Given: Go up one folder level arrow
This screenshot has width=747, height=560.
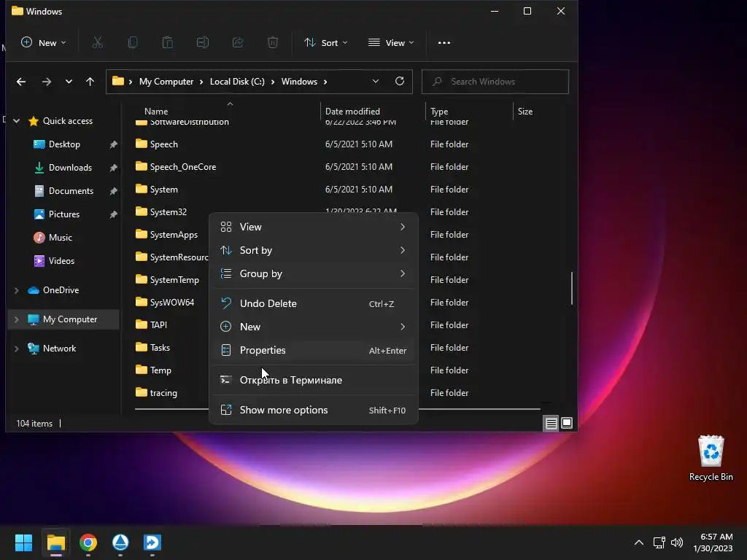Looking at the screenshot, I should click(90, 82).
